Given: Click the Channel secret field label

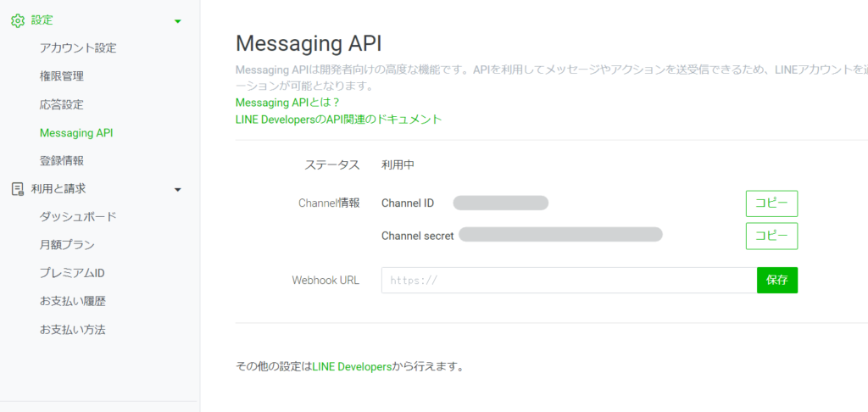Looking at the screenshot, I should [417, 236].
